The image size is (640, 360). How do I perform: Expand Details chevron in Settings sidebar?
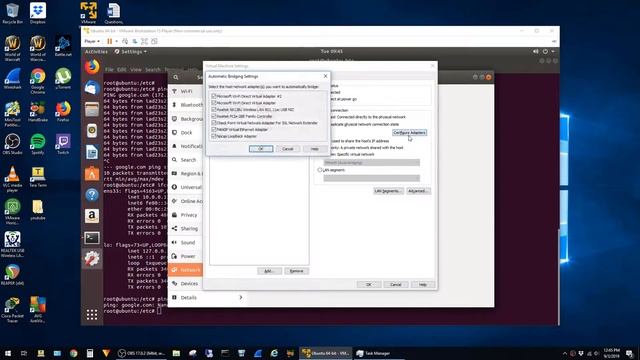(x=241, y=298)
